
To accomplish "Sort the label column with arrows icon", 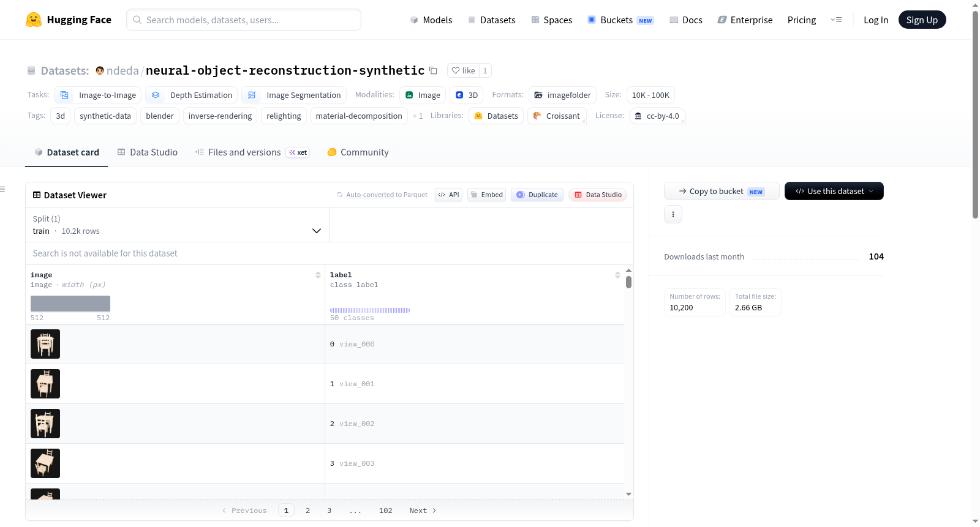I will pyautogui.click(x=617, y=275).
